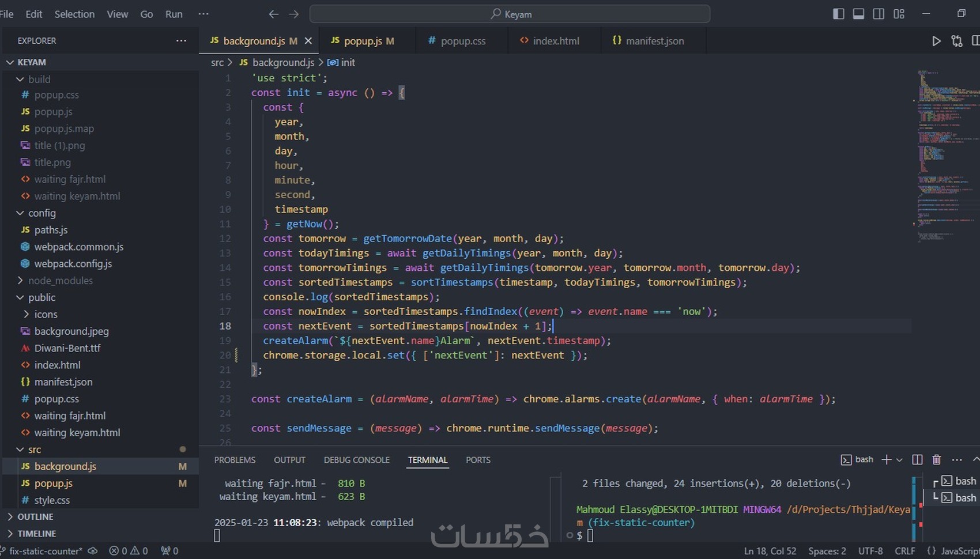Open the terminal panel more actions ellipsis
980x559 pixels.
pyautogui.click(x=957, y=459)
